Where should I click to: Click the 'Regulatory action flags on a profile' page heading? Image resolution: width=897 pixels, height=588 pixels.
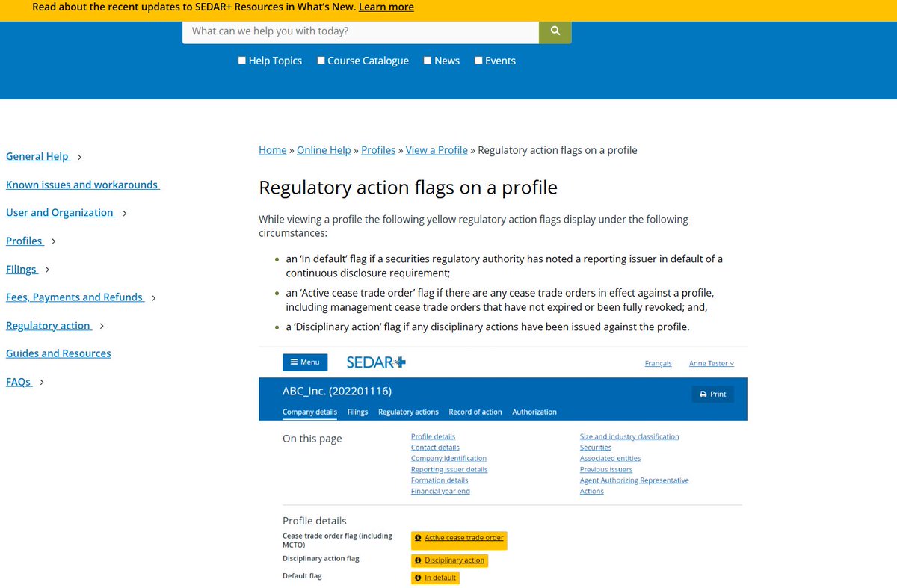[408, 187]
